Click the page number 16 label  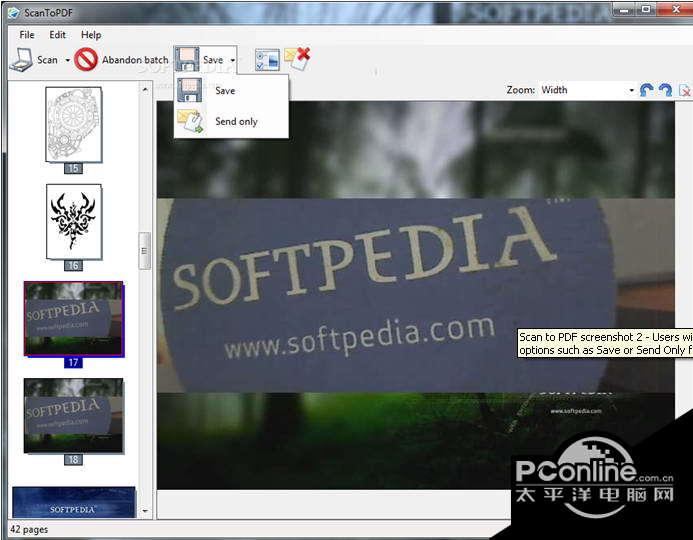(73, 266)
